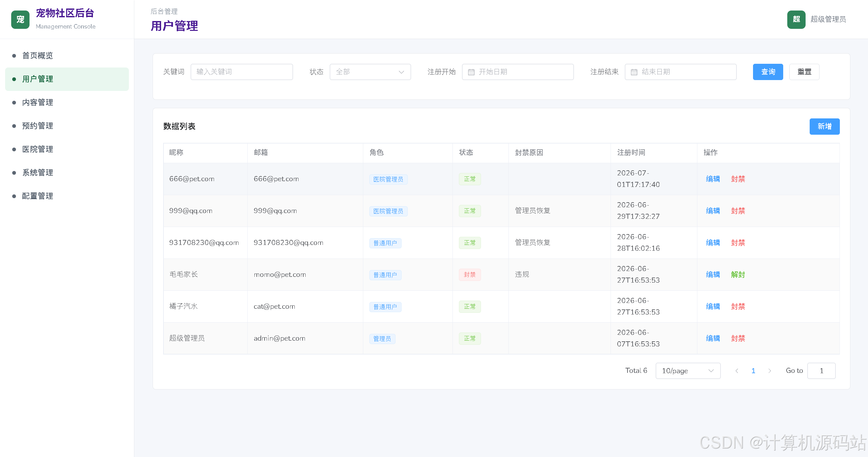Screen dimensions: 868x457
Task: Select 用户管理 sidebar item
Action: point(67,79)
